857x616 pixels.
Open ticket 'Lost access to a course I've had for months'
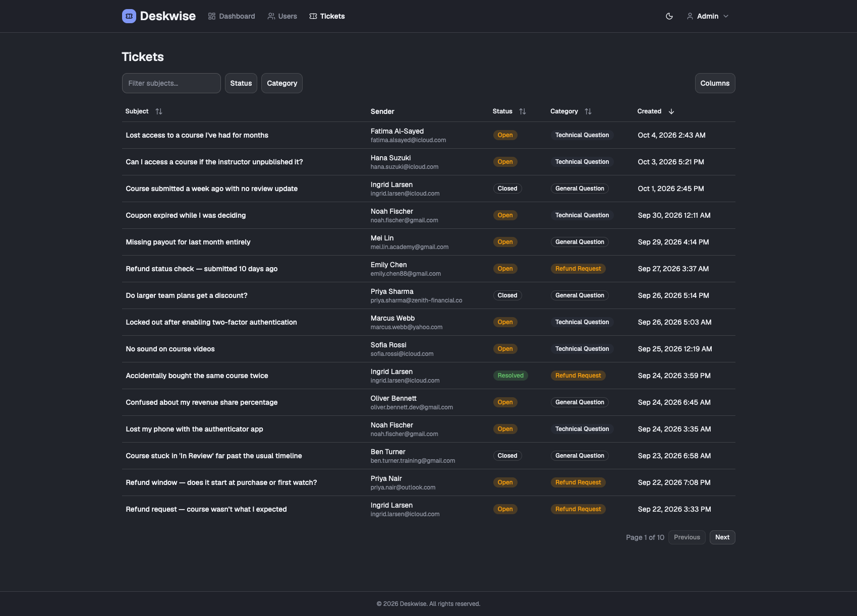coord(197,135)
